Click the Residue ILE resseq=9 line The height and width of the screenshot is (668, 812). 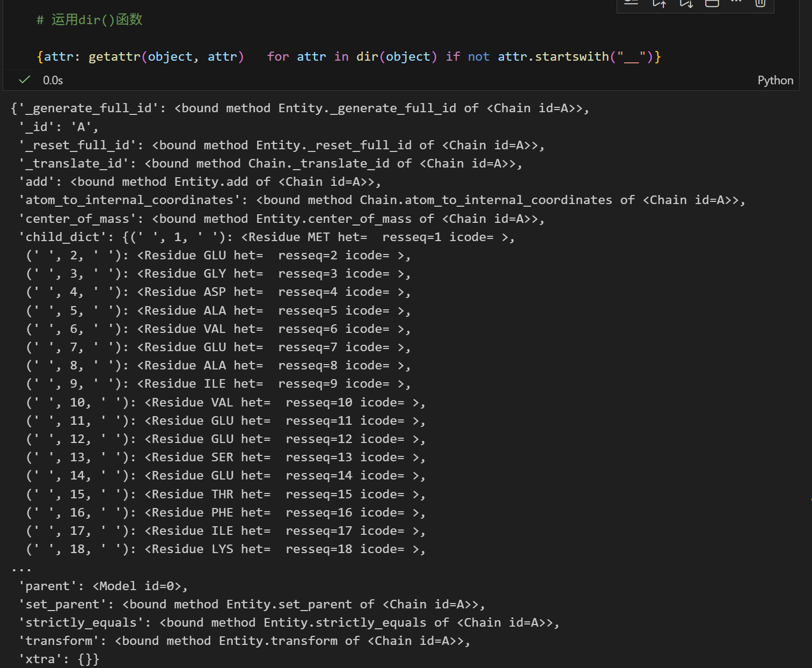click(218, 384)
